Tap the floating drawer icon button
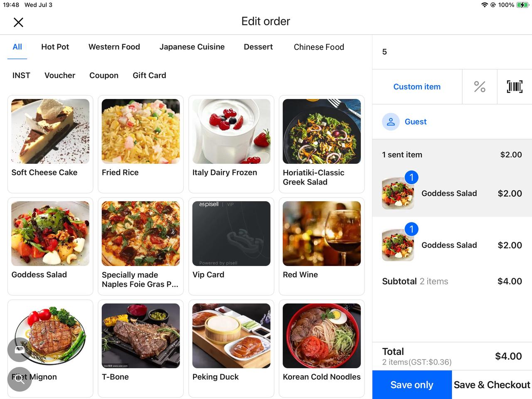The height and width of the screenshot is (399, 532). [x=20, y=350]
